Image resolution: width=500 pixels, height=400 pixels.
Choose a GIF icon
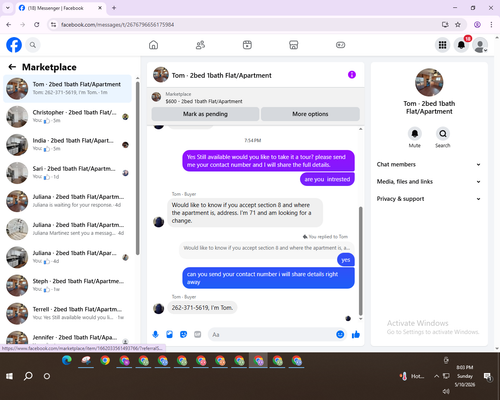click(x=198, y=334)
